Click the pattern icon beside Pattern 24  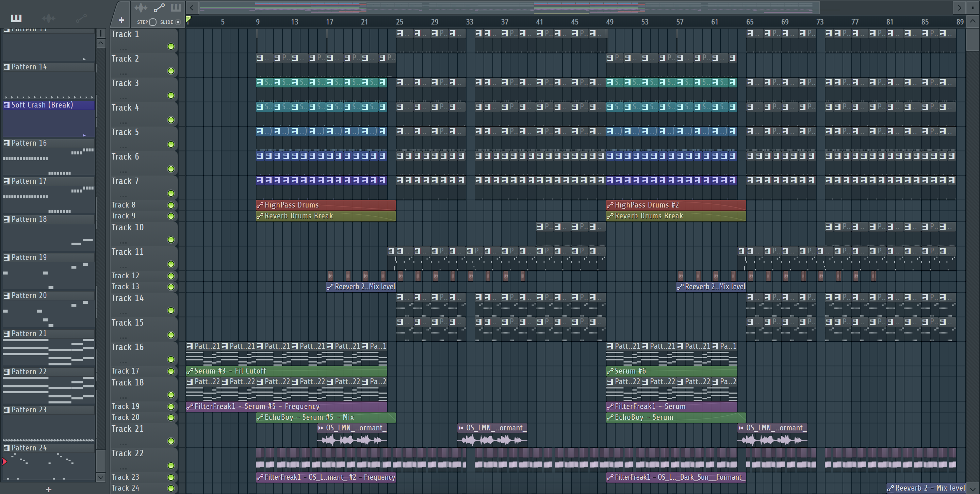point(6,448)
